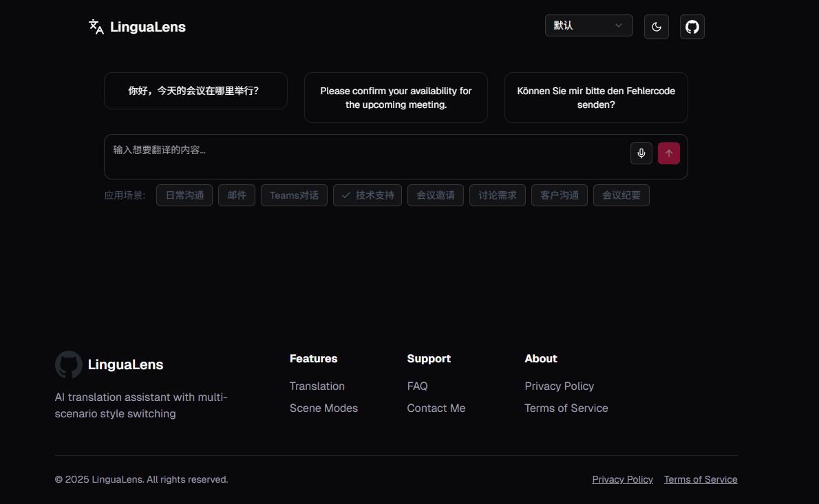Use the German Fehlercode example prompt
819x504 pixels.
tap(596, 98)
